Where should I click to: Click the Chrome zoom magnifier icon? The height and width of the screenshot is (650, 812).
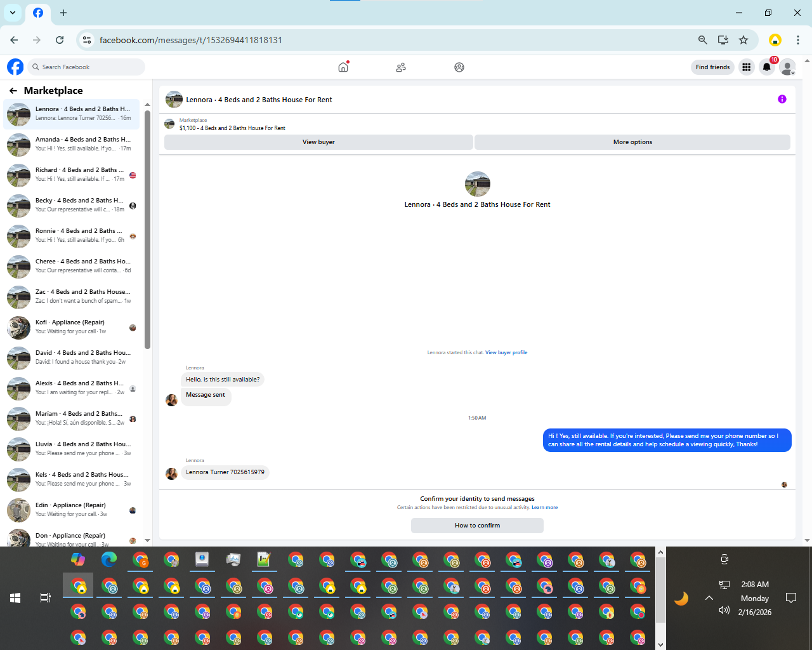tap(702, 40)
